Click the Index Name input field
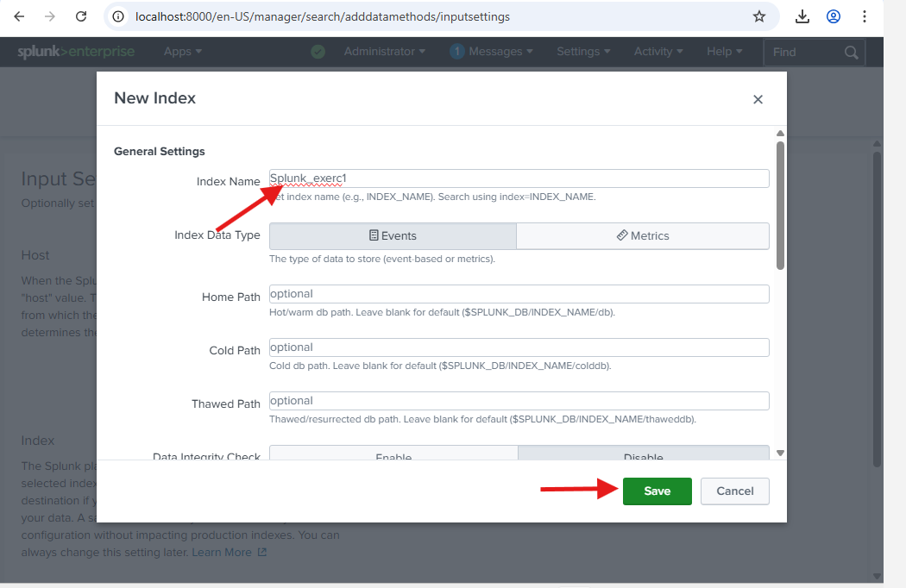The width and height of the screenshot is (906, 588). (x=519, y=178)
